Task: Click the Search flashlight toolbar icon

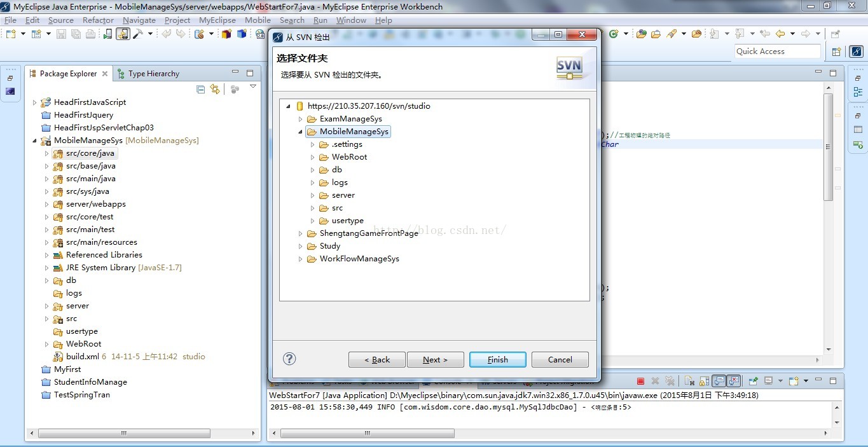Action: [x=672, y=34]
